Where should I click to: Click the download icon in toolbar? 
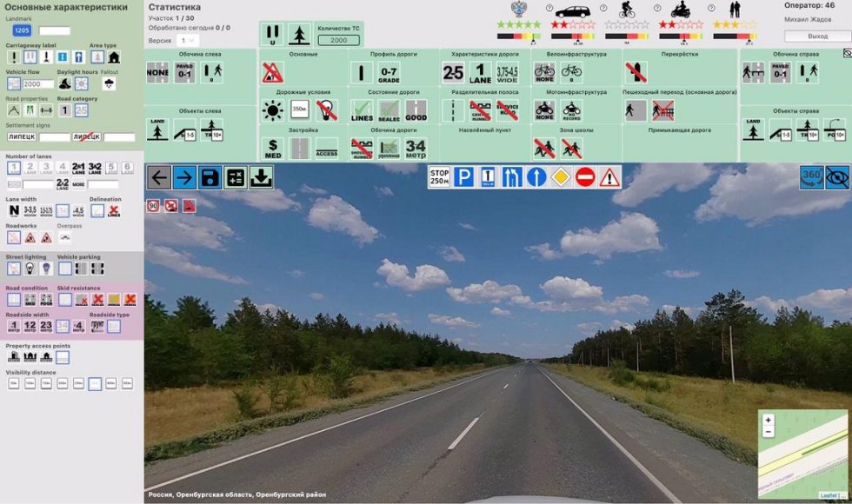[x=261, y=177]
